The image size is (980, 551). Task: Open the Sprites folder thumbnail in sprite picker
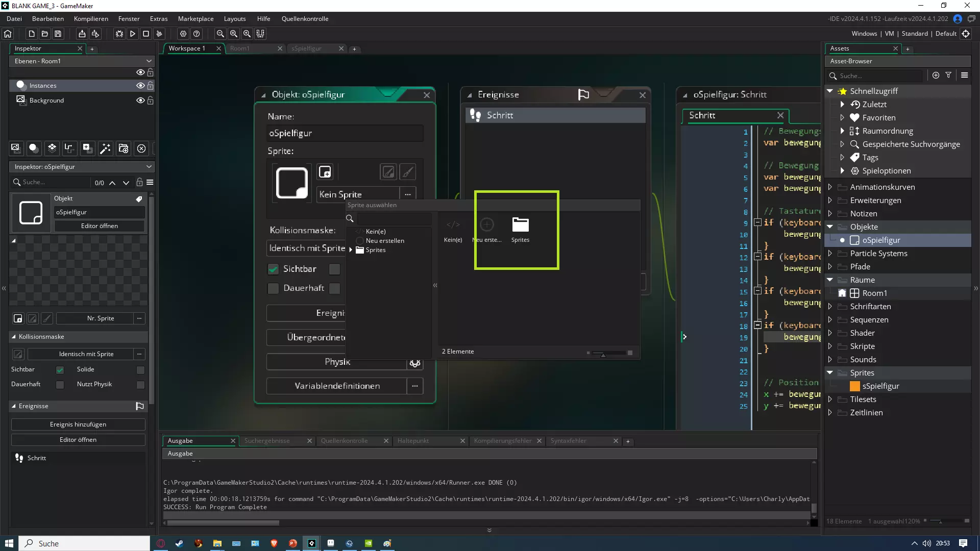(520, 225)
